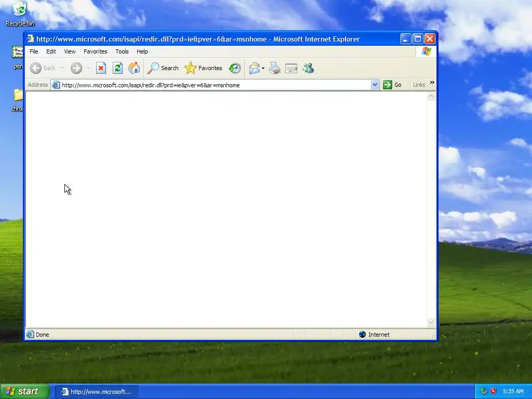Select the Internet Explorer taskbar button
Image resolution: width=532 pixels, height=399 pixels.
(x=96, y=392)
